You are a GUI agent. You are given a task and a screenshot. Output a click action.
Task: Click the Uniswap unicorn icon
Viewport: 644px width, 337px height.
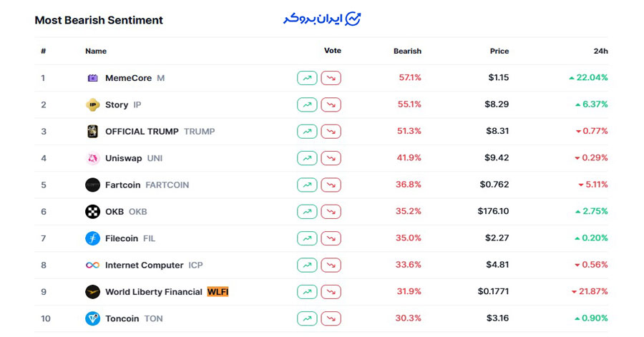point(92,158)
